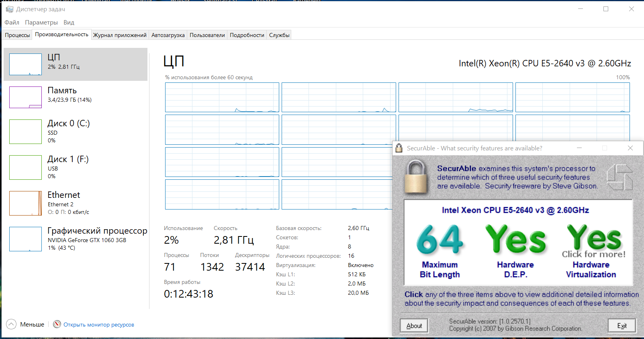The image size is (644, 339).
Task: Click the Ядра value 8
Action: [350, 247]
